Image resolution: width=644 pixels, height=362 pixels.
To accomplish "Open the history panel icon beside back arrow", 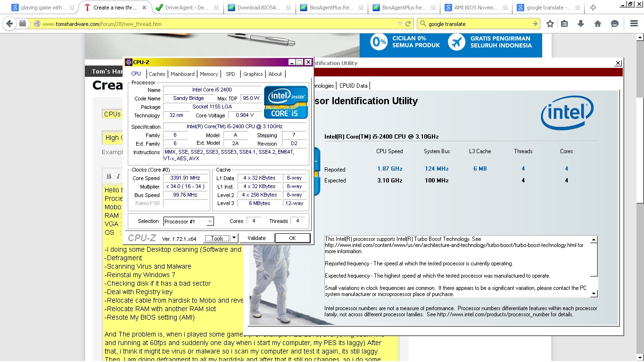I will pyautogui.click(x=23, y=24).
